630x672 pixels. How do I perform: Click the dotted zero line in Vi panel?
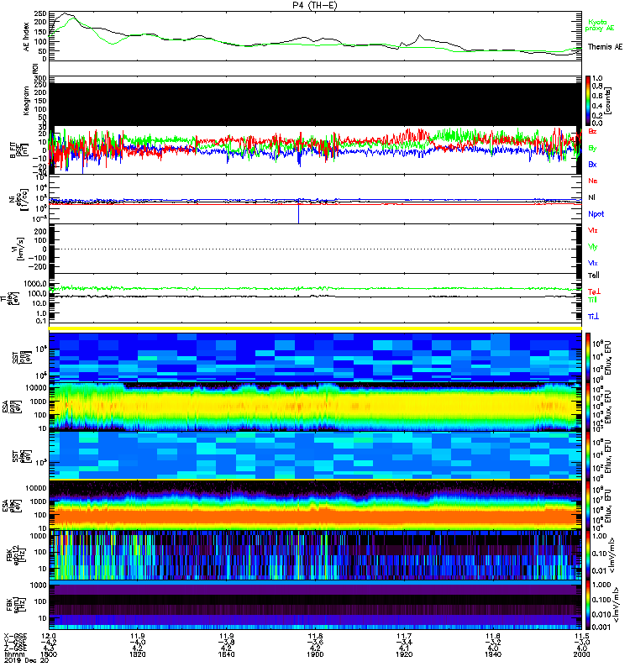tap(315, 249)
